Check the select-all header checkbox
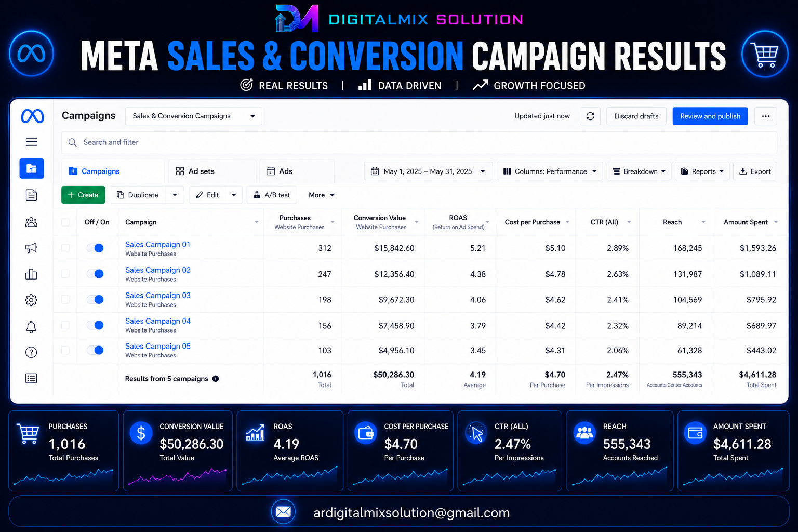The image size is (798, 532). click(65, 222)
